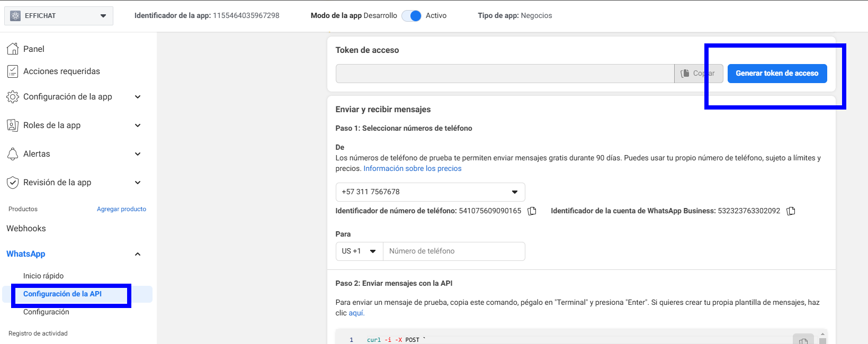Open the sender phone number dropdown
This screenshot has height=344, width=868.
coord(430,192)
